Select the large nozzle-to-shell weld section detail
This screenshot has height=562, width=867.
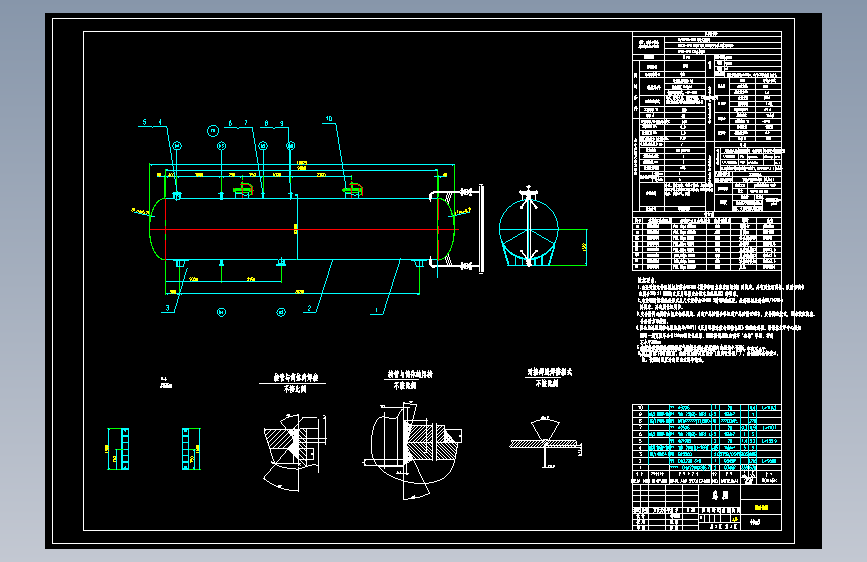point(412,451)
